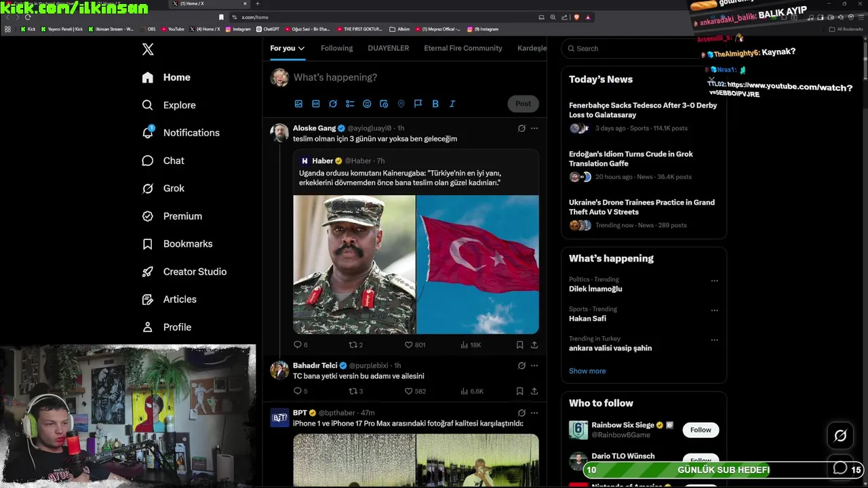Open Grok actions on Aloske Gang post
This screenshot has width=868, height=488.
coord(521,128)
